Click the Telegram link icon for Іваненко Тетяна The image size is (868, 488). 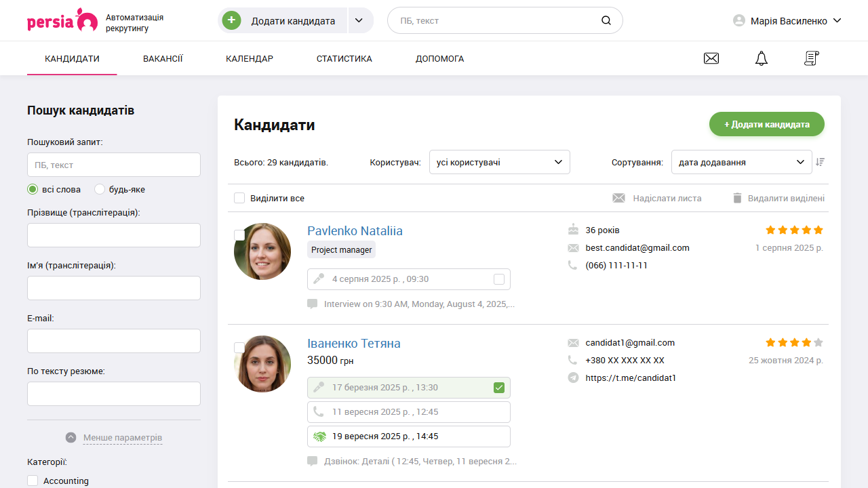573,378
